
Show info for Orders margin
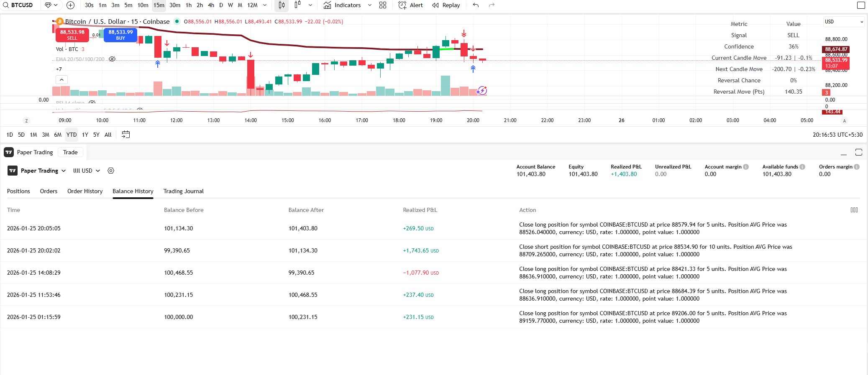click(x=857, y=167)
